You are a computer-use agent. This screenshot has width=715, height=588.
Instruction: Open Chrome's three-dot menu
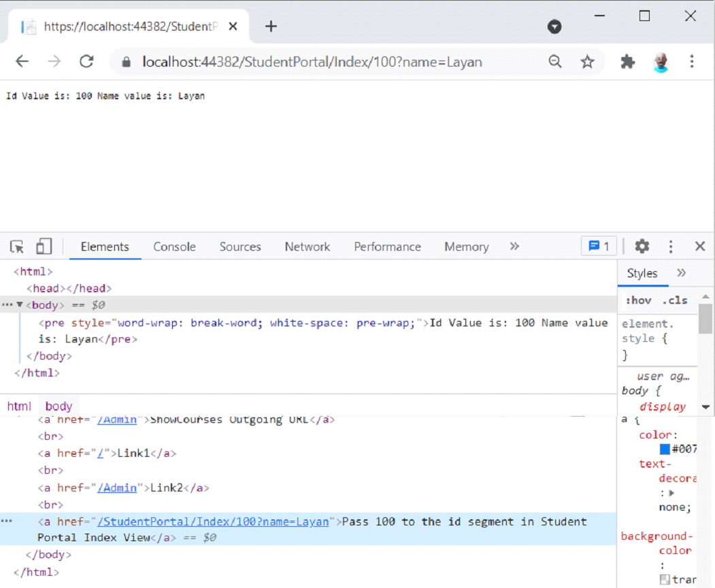pyautogui.click(x=692, y=61)
